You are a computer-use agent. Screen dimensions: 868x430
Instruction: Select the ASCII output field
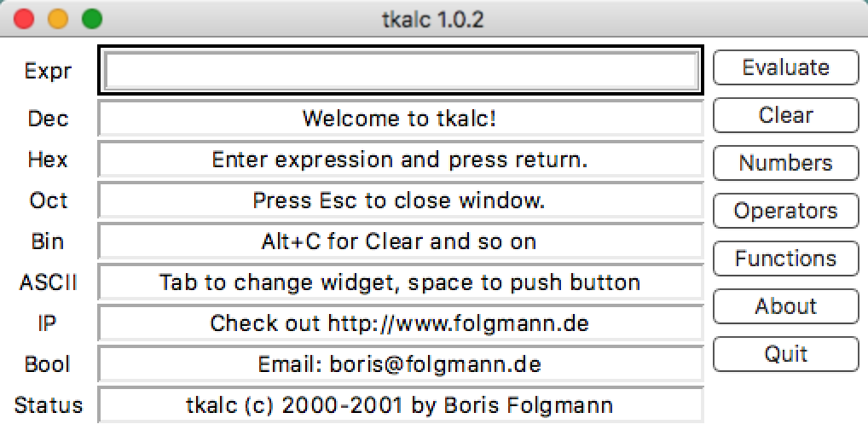click(x=401, y=282)
